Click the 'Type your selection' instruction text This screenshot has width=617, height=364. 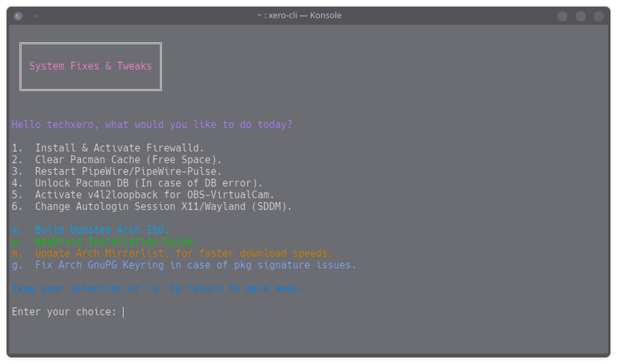coord(157,289)
